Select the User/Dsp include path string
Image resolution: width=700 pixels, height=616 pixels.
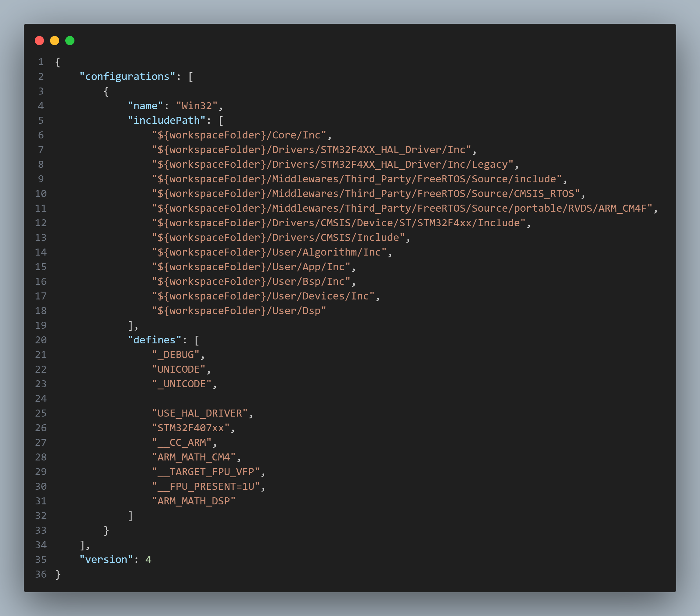click(239, 310)
